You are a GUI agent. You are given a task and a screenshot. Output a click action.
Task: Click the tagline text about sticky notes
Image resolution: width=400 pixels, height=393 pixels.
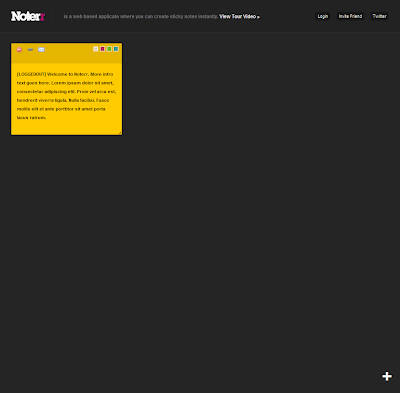tap(141, 16)
